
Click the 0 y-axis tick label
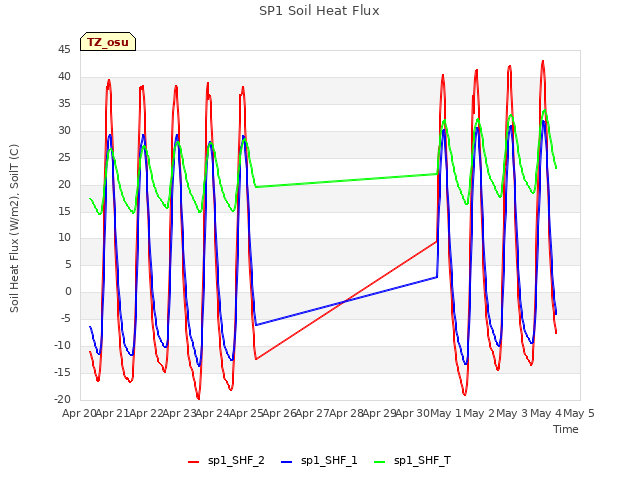pos(68,292)
